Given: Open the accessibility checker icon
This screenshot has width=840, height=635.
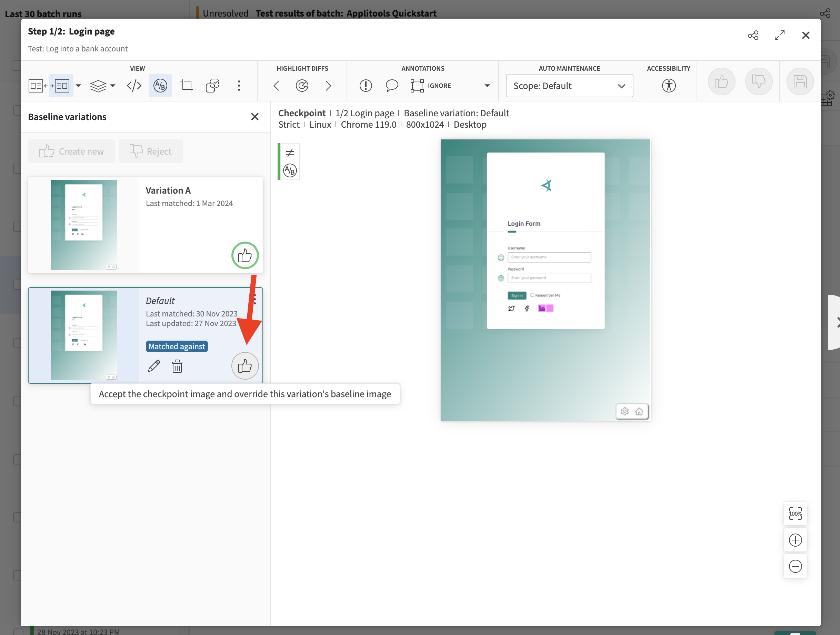Looking at the screenshot, I should pyautogui.click(x=668, y=86).
